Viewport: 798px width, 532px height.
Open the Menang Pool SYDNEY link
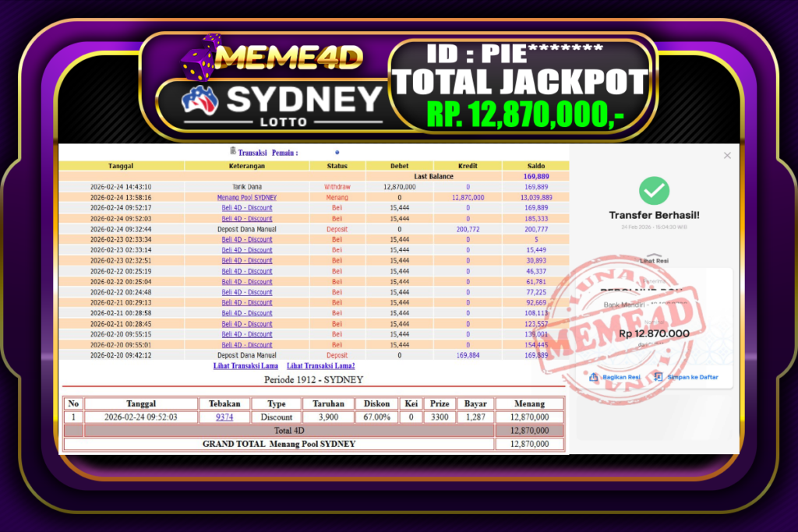coord(247,198)
